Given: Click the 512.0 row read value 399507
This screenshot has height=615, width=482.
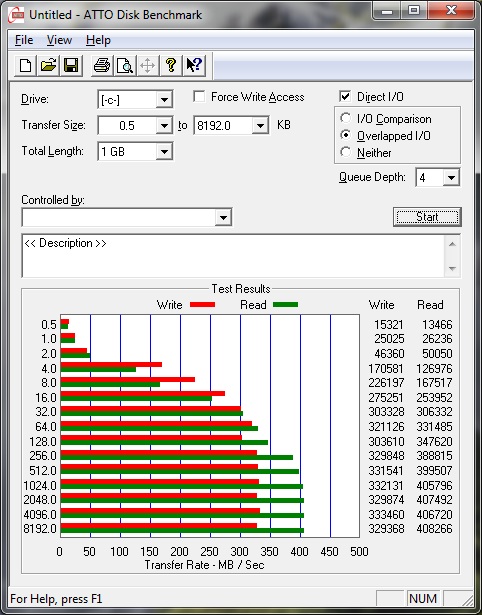Looking at the screenshot, I should [434, 470].
